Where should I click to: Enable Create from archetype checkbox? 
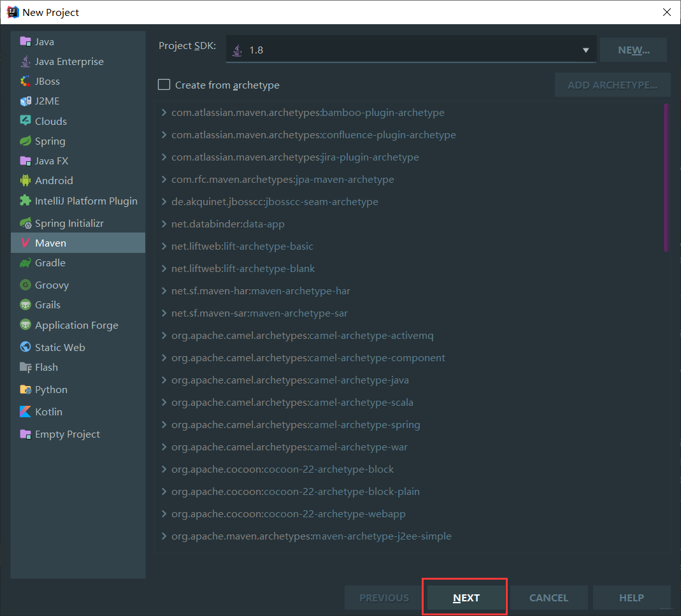coord(164,85)
